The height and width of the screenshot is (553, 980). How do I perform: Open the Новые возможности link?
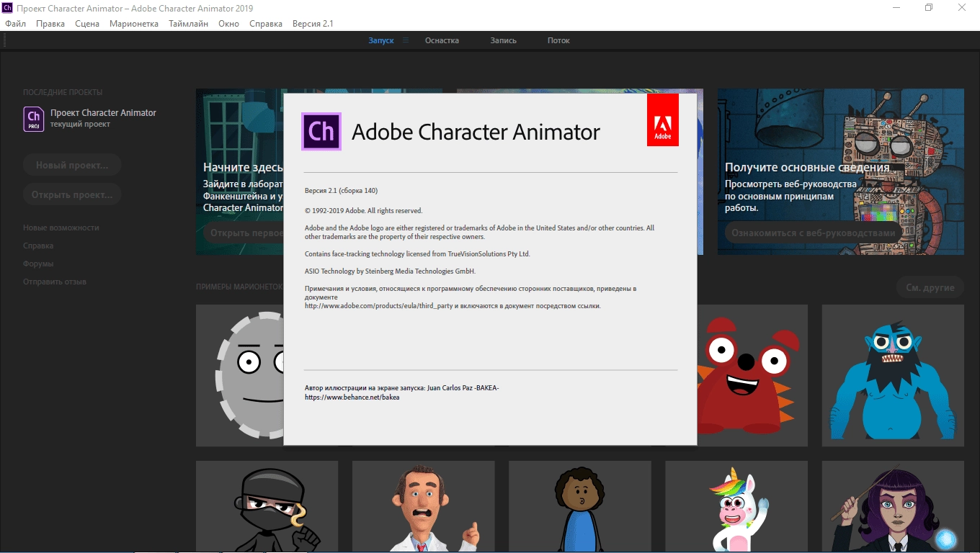(61, 228)
